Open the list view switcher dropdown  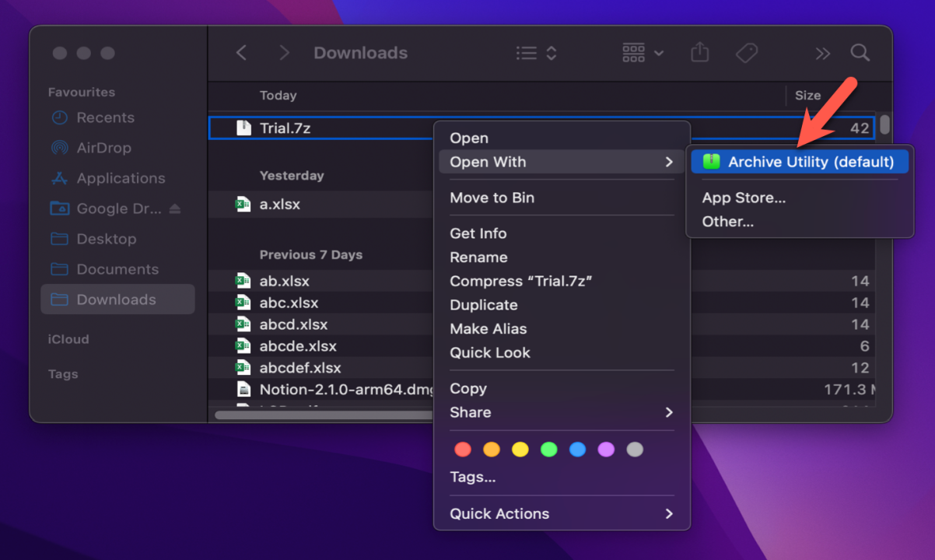tap(537, 53)
